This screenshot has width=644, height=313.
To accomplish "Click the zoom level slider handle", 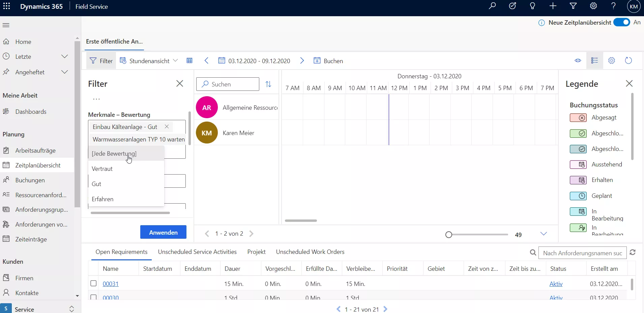I will (448, 235).
